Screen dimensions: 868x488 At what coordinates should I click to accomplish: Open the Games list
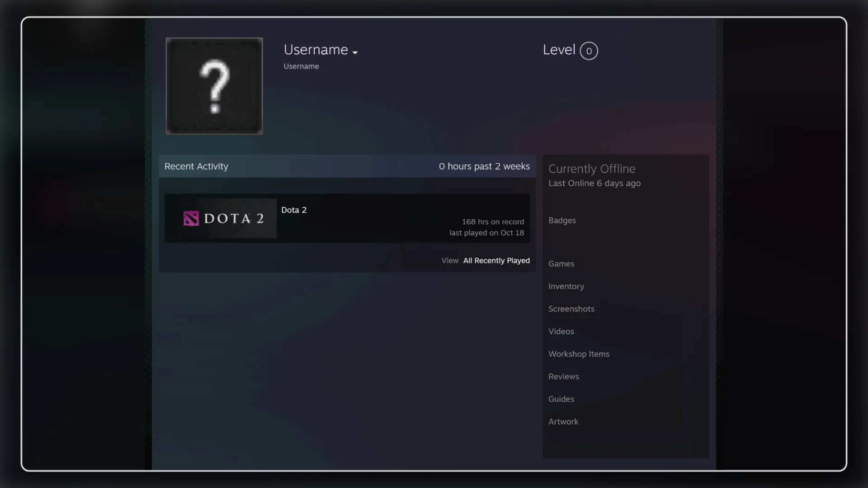(x=561, y=264)
